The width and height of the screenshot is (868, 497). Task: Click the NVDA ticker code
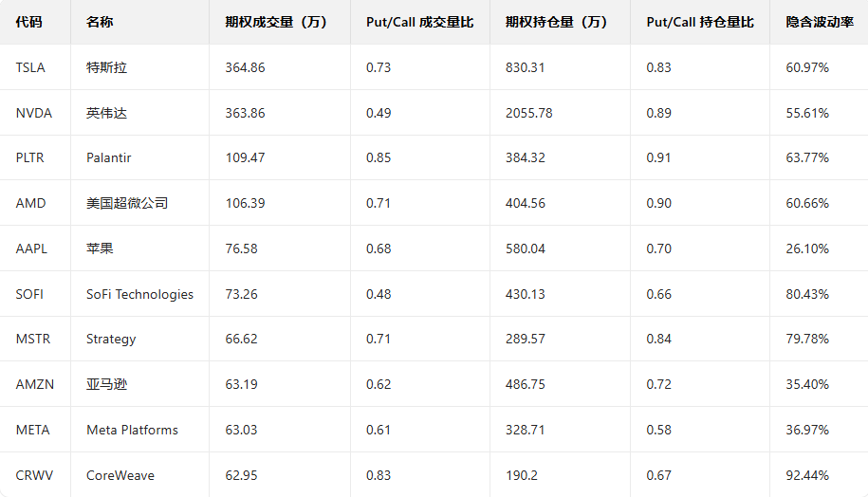pyautogui.click(x=33, y=113)
